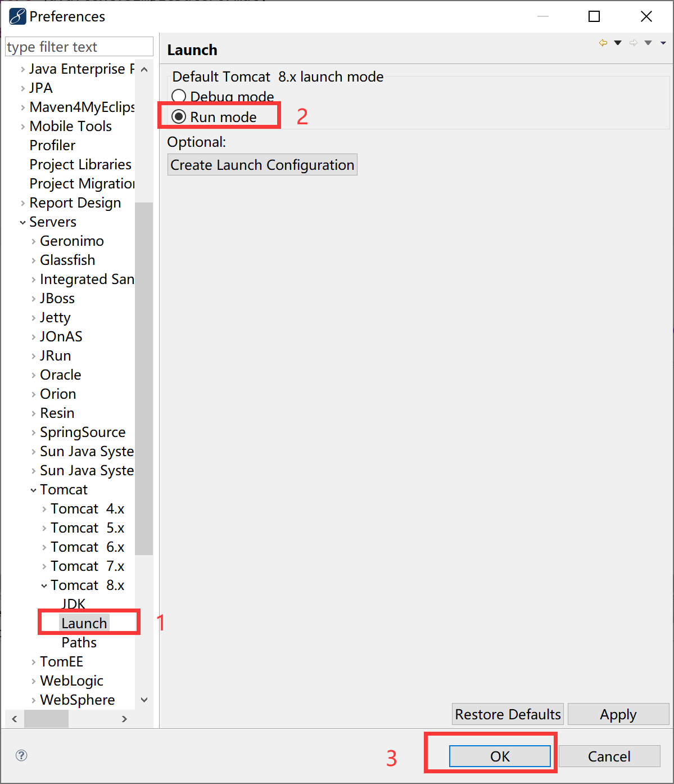Select the Oracle server tree item
Viewport: 674px width, 784px height.
point(61,375)
